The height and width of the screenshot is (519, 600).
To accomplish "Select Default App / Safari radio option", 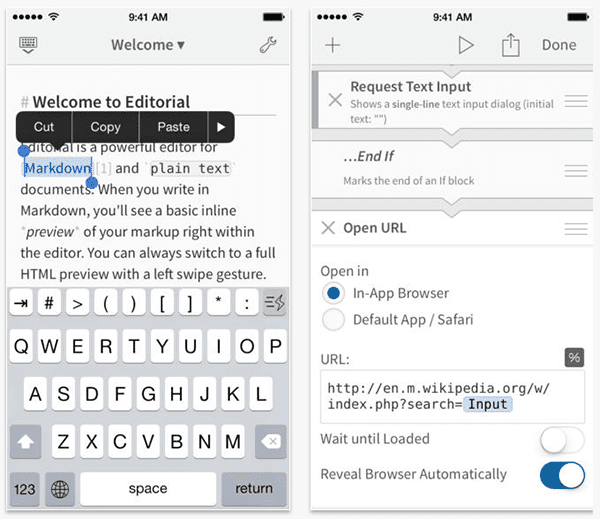I will click(334, 320).
